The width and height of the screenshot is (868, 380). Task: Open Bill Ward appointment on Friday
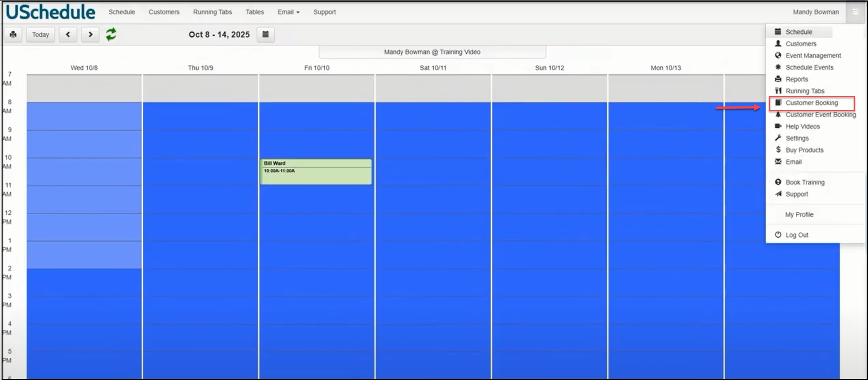click(x=316, y=172)
